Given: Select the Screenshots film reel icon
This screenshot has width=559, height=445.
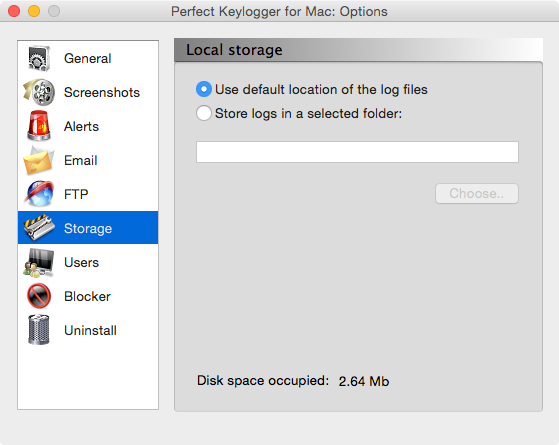Looking at the screenshot, I should coord(39,92).
